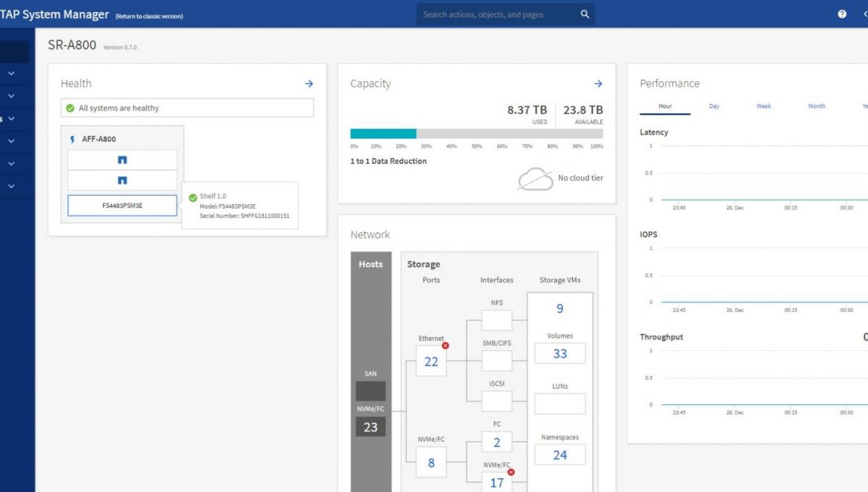Open the NVMe/FC hosts count 23
This screenshot has width=868, height=492.
click(x=370, y=427)
